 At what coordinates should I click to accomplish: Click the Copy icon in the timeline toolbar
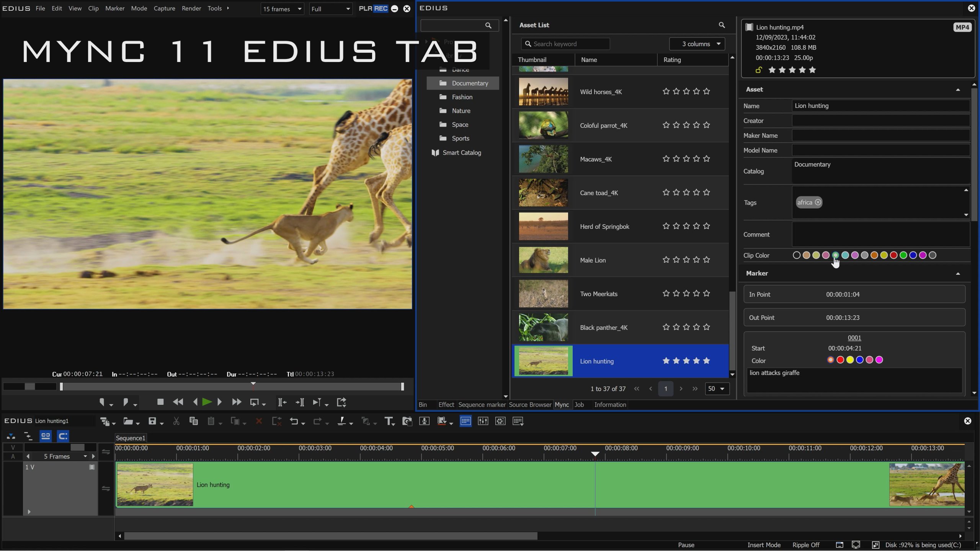194,421
